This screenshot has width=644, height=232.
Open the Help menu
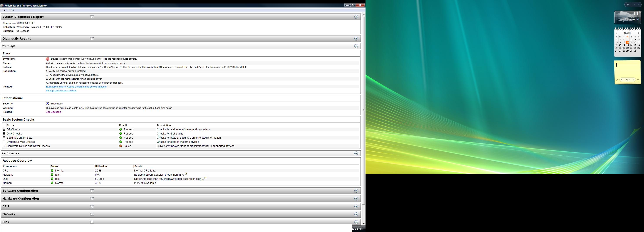(x=11, y=10)
